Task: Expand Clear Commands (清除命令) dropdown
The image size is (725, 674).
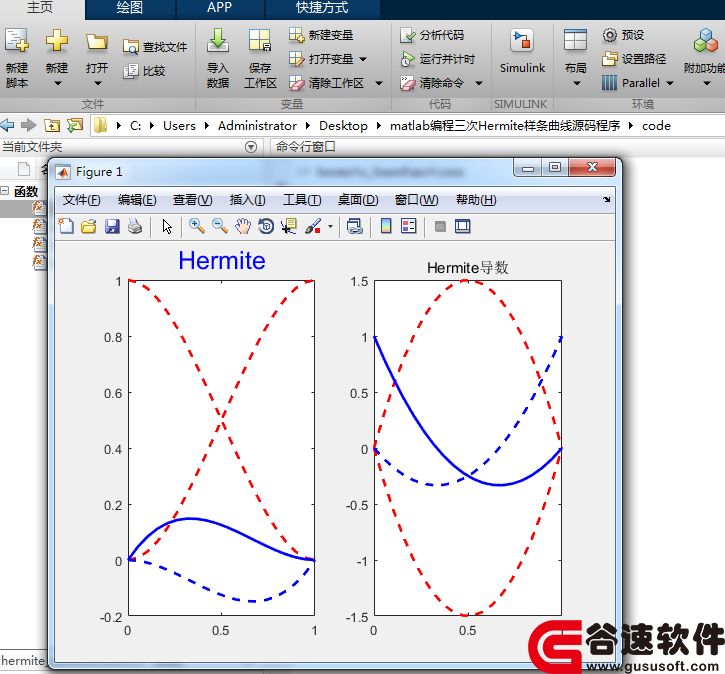Action: point(479,83)
